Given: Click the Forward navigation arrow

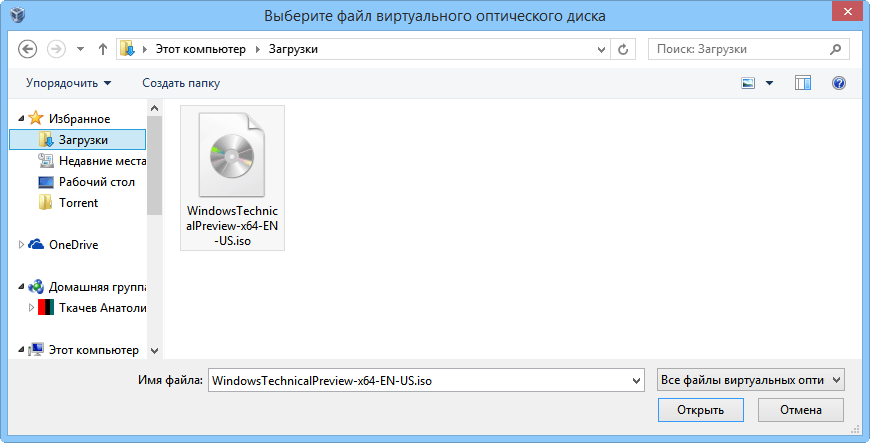Looking at the screenshot, I should pos(57,49).
